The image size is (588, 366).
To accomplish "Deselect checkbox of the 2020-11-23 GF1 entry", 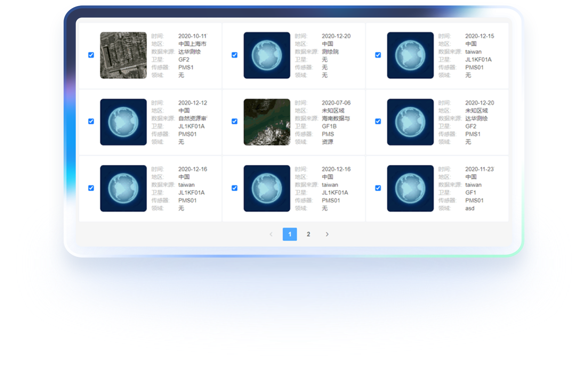I will click(x=378, y=188).
